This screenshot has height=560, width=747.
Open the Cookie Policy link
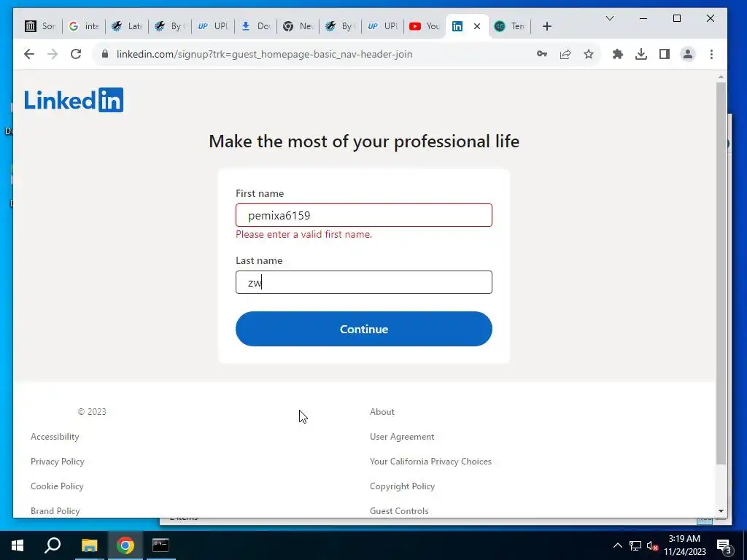tap(57, 486)
